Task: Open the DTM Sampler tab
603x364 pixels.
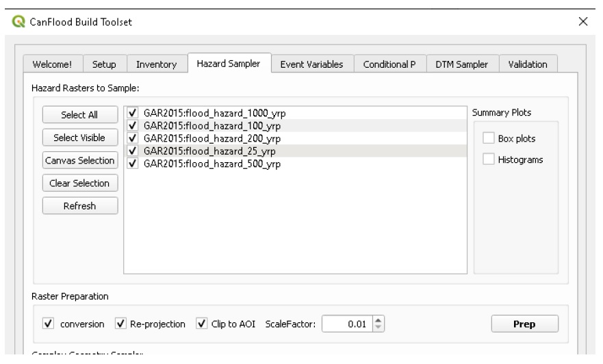Action: click(x=462, y=64)
